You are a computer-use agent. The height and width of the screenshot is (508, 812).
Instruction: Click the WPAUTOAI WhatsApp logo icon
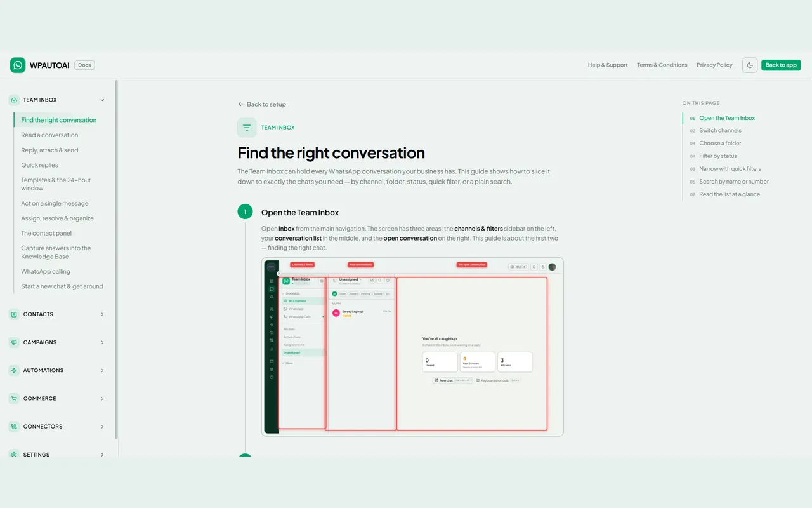coord(18,65)
